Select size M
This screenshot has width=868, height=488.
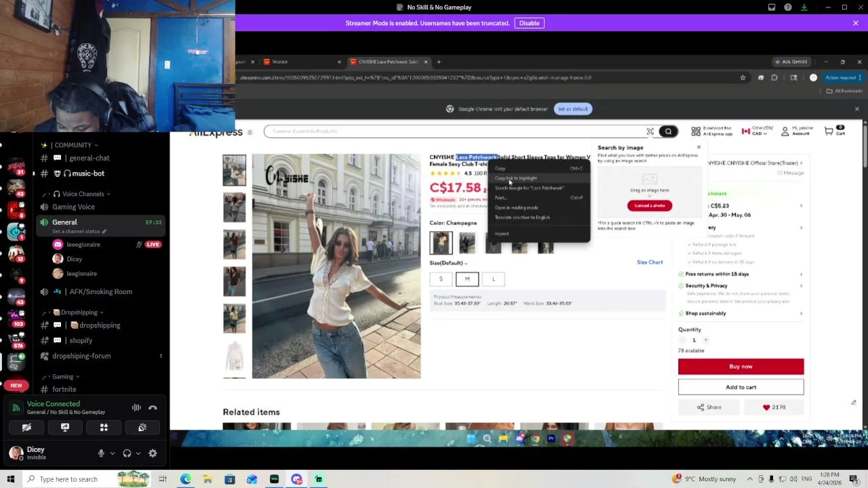point(467,279)
